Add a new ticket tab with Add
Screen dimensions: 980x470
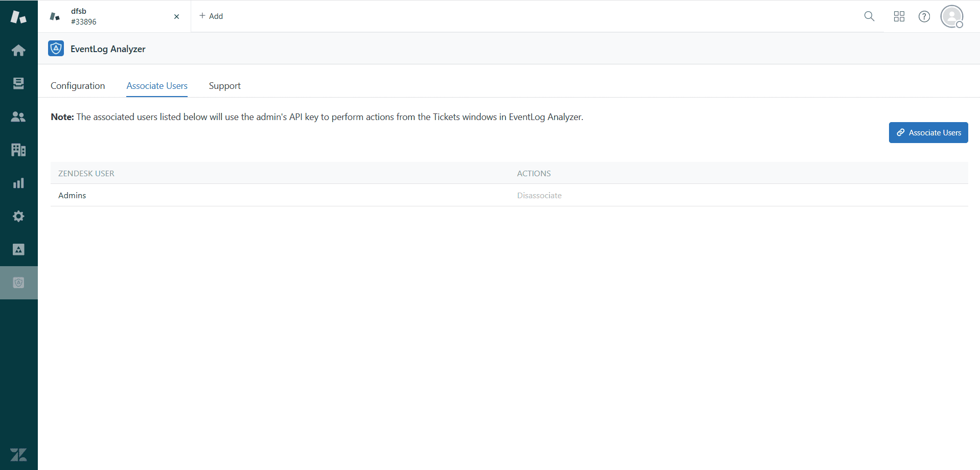pyautogui.click(x=210, y=16)
